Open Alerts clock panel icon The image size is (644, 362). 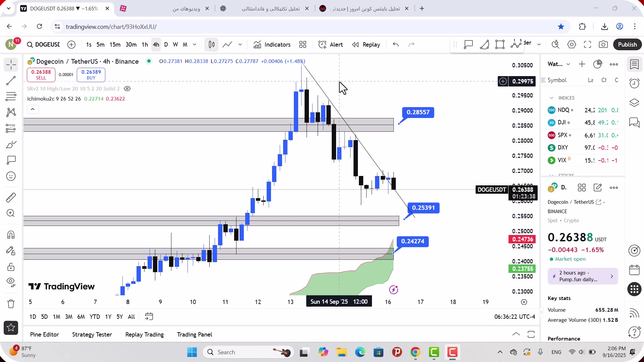coord(634,83)
